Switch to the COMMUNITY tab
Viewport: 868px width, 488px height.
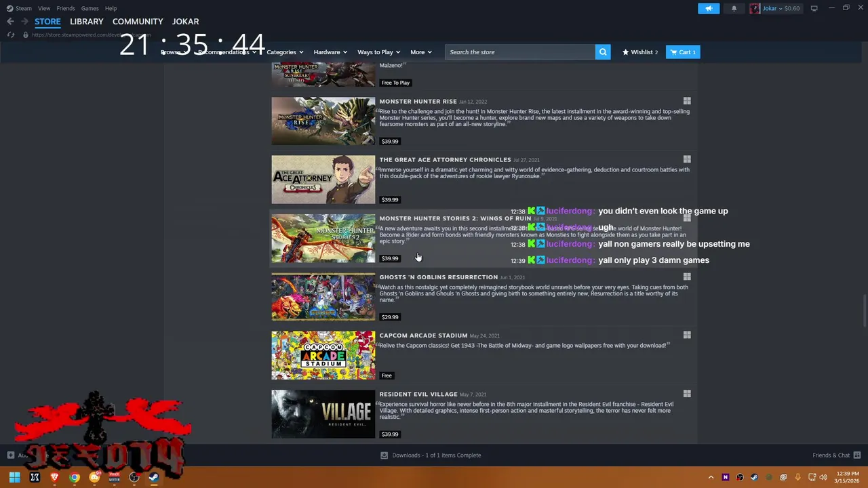click(x=138, y=22)
